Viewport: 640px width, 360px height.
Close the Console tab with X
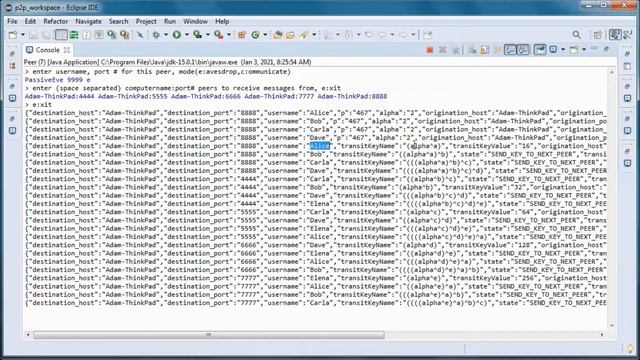67,50
